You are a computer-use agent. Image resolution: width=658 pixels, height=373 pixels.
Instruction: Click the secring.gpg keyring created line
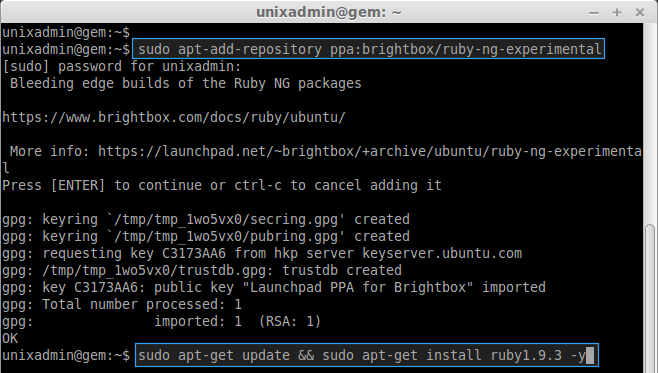[206, 219]
